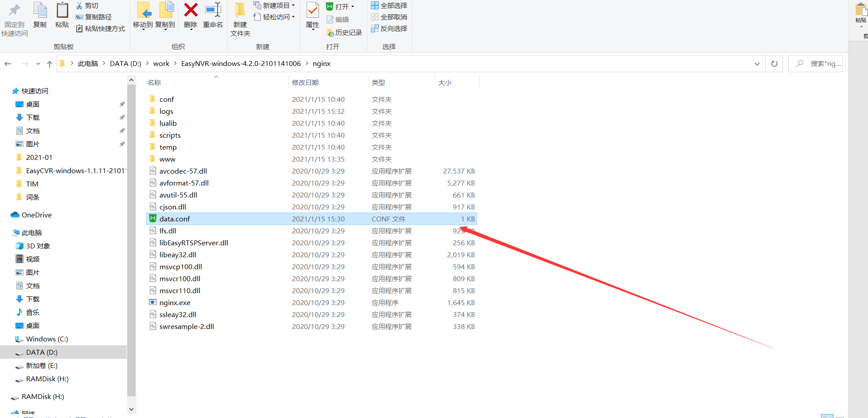Select swresample-2.dll file

(187, 326)
